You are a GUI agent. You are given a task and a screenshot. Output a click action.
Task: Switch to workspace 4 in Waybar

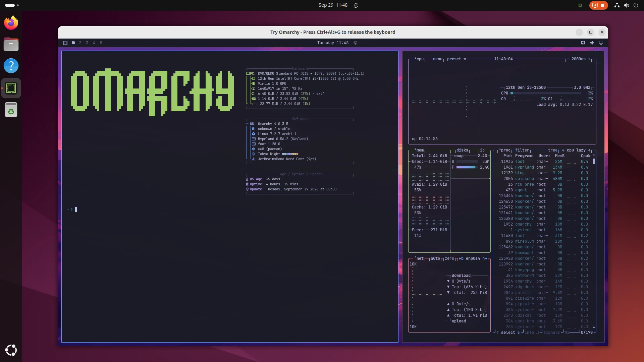[94, 43]
